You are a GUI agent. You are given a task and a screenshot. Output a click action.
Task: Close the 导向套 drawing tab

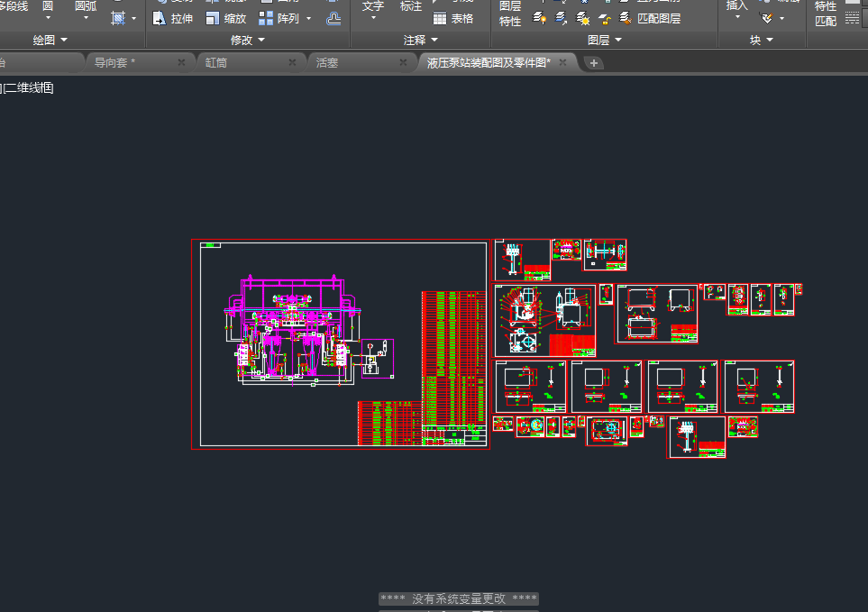coord(181,62)
